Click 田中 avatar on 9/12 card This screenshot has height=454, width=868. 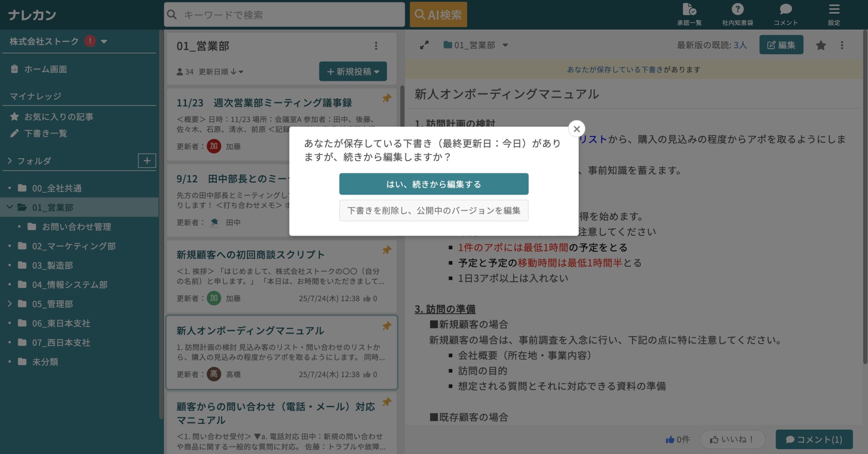(214, 222)
